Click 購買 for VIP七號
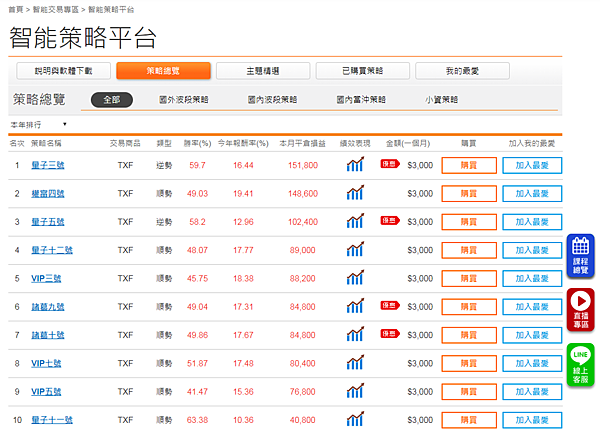 469,364
